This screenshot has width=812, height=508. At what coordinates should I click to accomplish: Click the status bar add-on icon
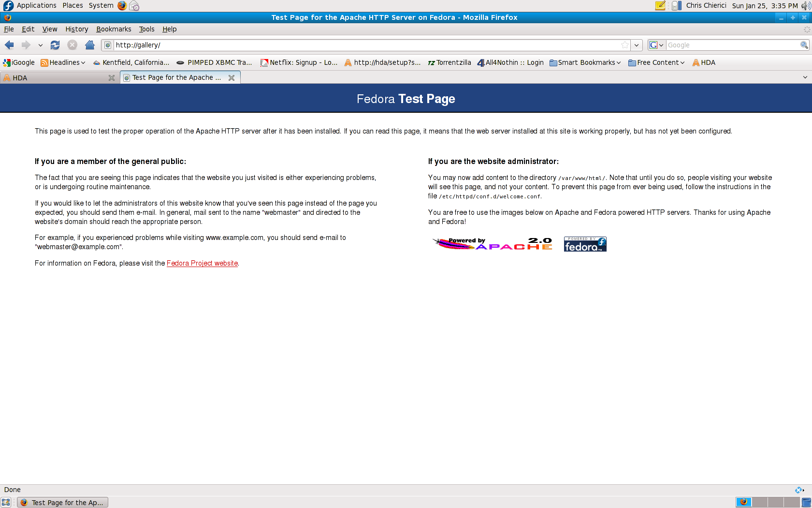point(799,490)
